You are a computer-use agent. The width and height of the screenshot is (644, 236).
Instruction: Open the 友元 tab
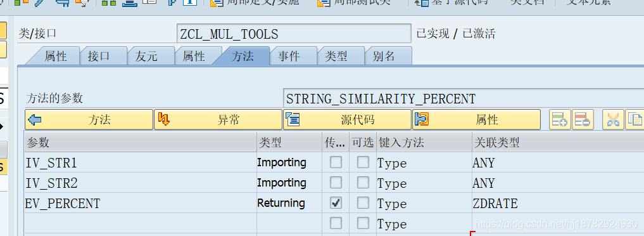146,56
